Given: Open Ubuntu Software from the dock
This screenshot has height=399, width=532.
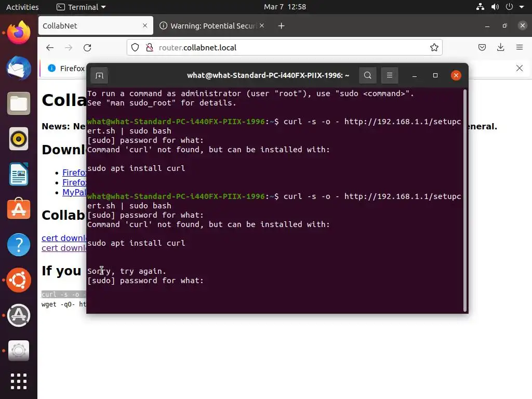Looking at the screenshot, I should click(x=19, y=209).
